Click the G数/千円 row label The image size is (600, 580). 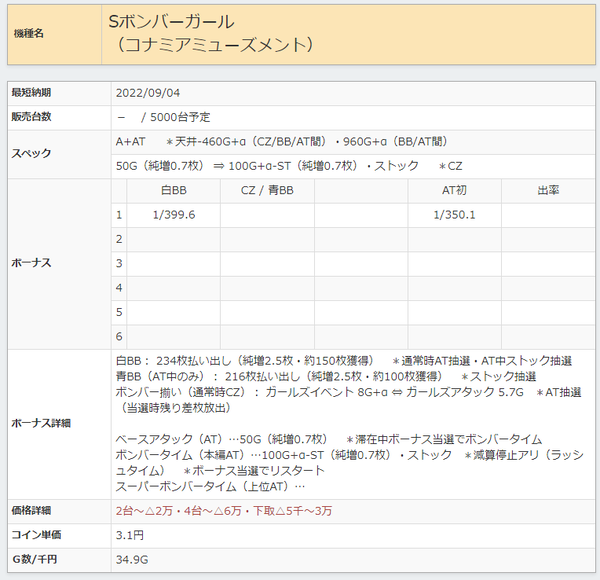(34, 559)
